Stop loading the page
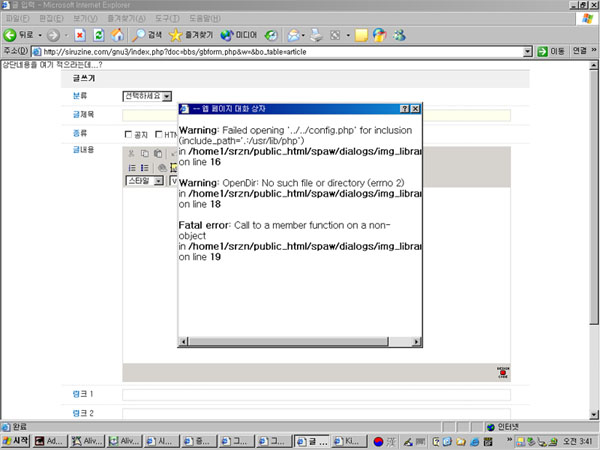This screenshot has width=600, height=450. (x=79, y=35)
